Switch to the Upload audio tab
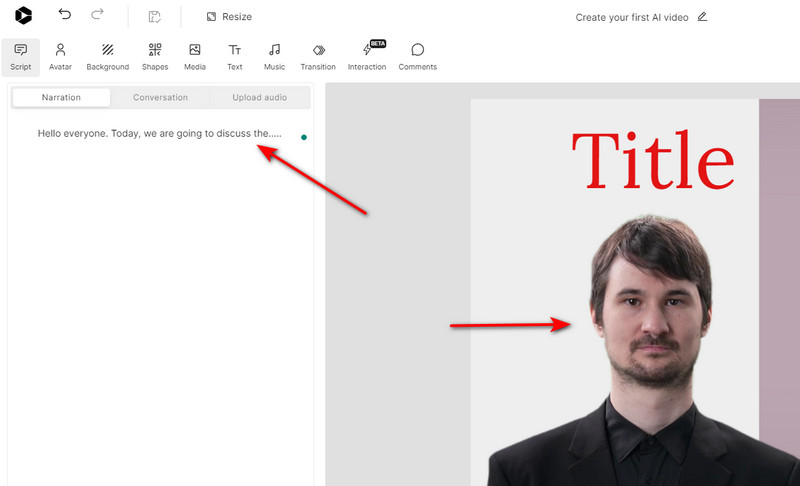Screen dimensions: 800x486 (259, 97)
